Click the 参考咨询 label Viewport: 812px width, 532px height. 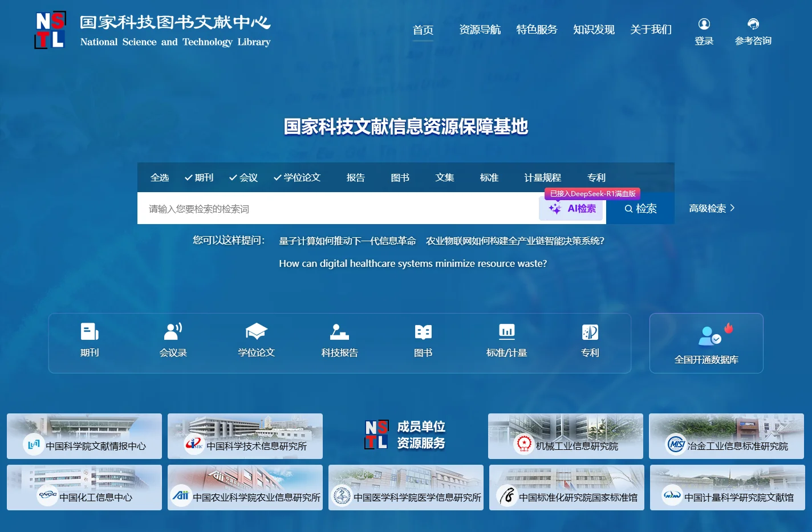(x=753, y=41)
